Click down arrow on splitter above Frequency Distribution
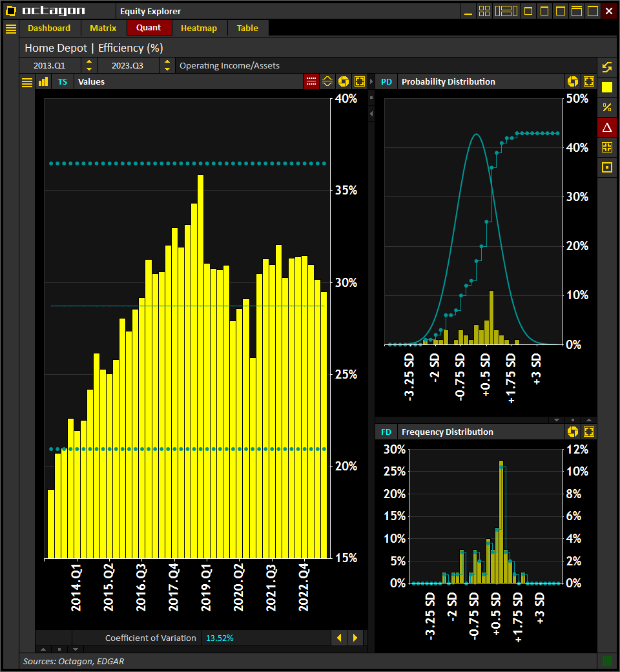The width and height of the screenshot is (620, 672). (x=557, y=420)
